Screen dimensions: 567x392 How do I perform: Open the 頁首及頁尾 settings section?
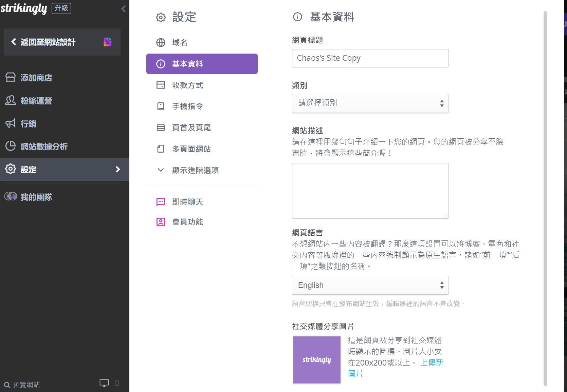(191, 128)
